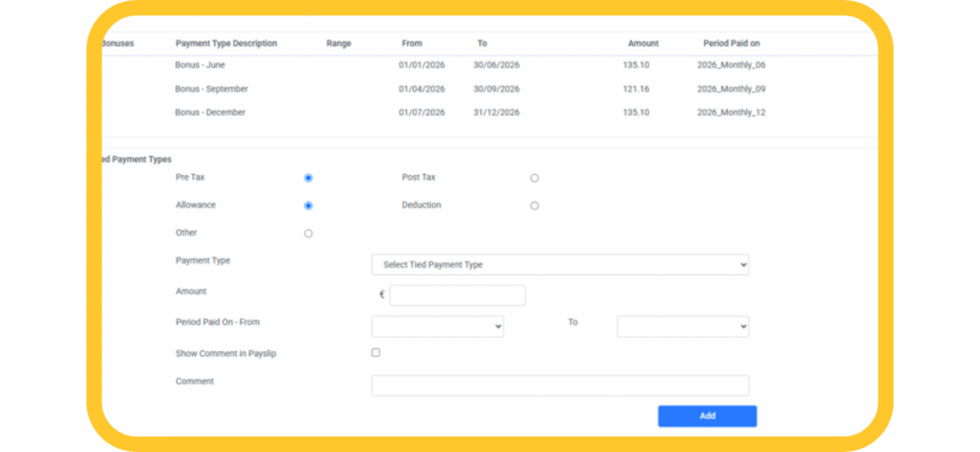
Task: Click the Amount column header
Action: click(x=643, y=44)
